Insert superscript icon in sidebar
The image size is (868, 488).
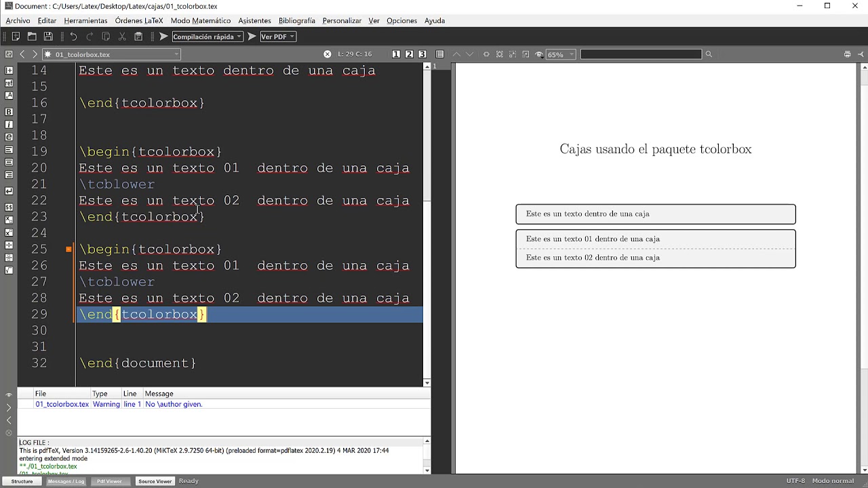click(x=9, y=232)
